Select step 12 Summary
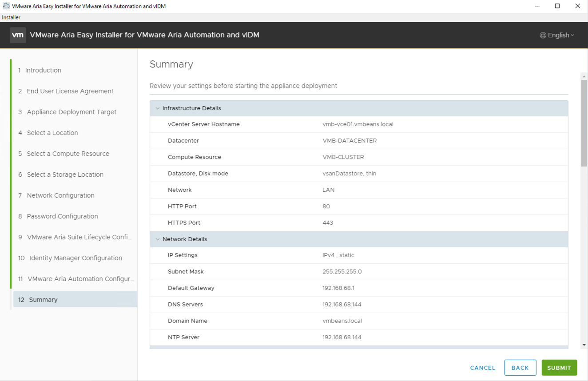 [x=75, y=300]
